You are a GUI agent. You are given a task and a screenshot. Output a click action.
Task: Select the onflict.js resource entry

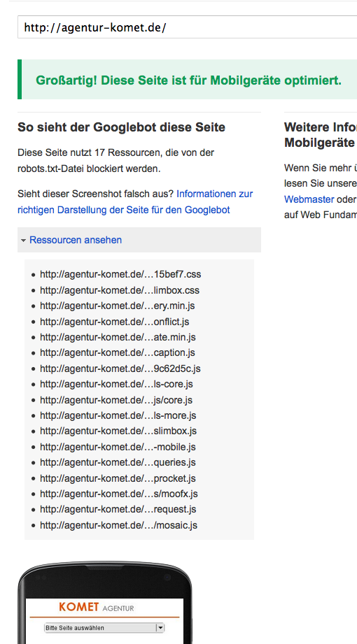(x=115, y=322)
